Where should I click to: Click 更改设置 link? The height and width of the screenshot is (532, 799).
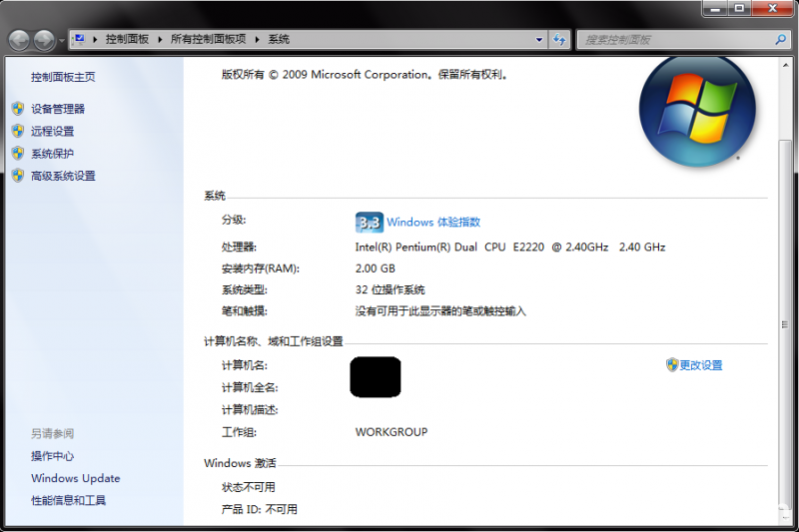click(x=701, y=365)
